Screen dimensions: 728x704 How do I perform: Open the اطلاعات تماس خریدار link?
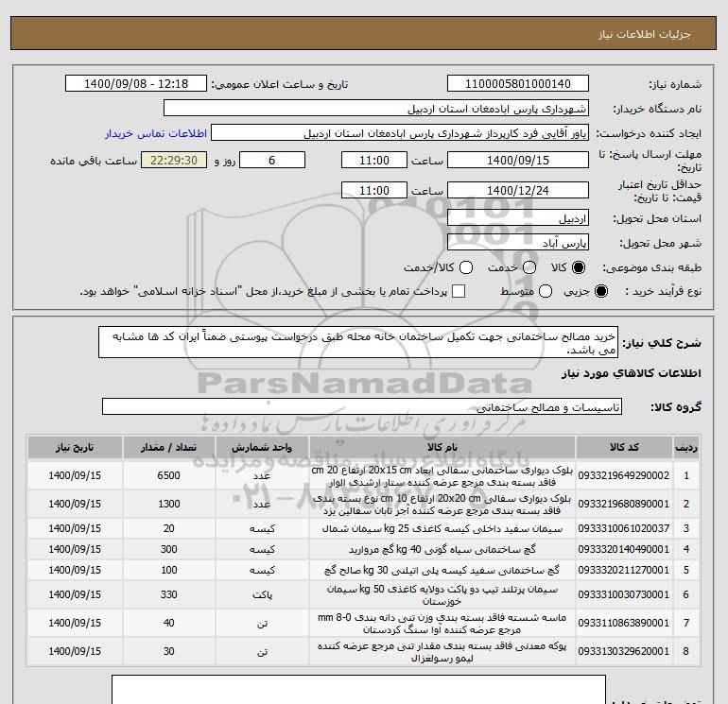pyautogui.click(x=156, y=133)
